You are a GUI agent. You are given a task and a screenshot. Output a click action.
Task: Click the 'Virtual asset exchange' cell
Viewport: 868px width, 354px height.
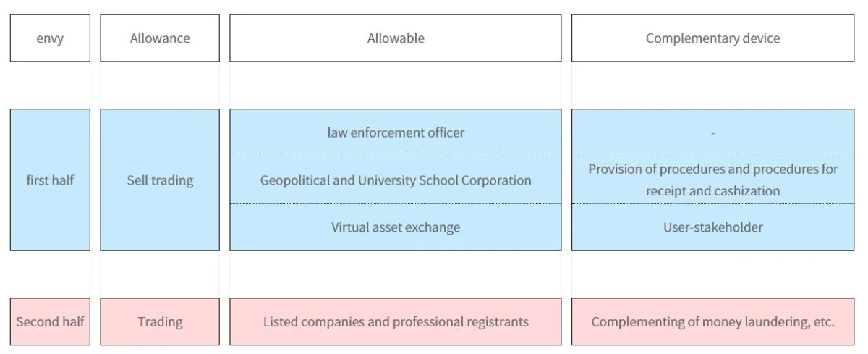tap(396, 227)
